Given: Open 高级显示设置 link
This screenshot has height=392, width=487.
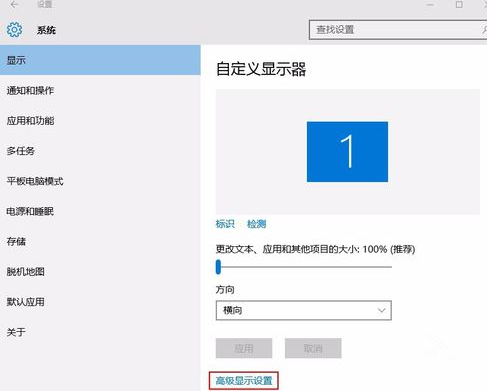Looking at the screenshot, I should 244,380.
